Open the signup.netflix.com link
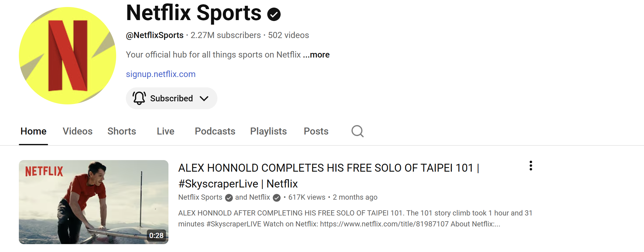This screenshot has height=252, width=644. coord(161,74)
